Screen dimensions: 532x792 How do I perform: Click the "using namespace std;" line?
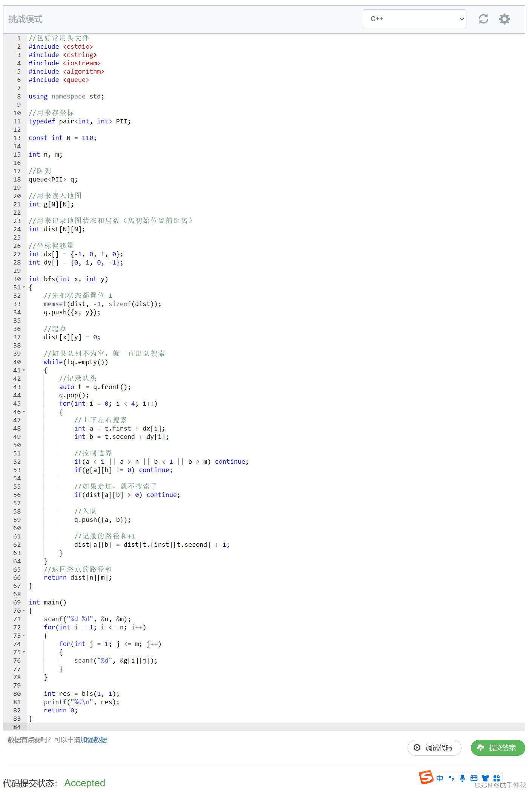[x=66, y=97]
